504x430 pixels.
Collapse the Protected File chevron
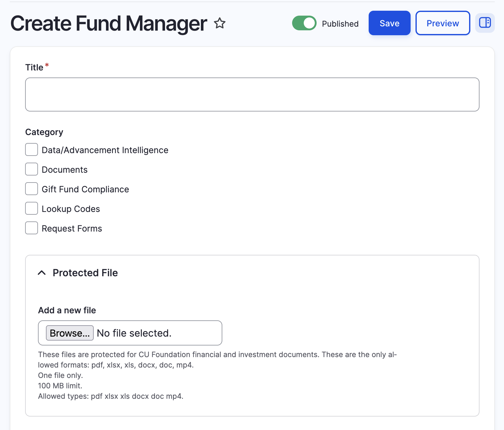[x=42, y=273]
